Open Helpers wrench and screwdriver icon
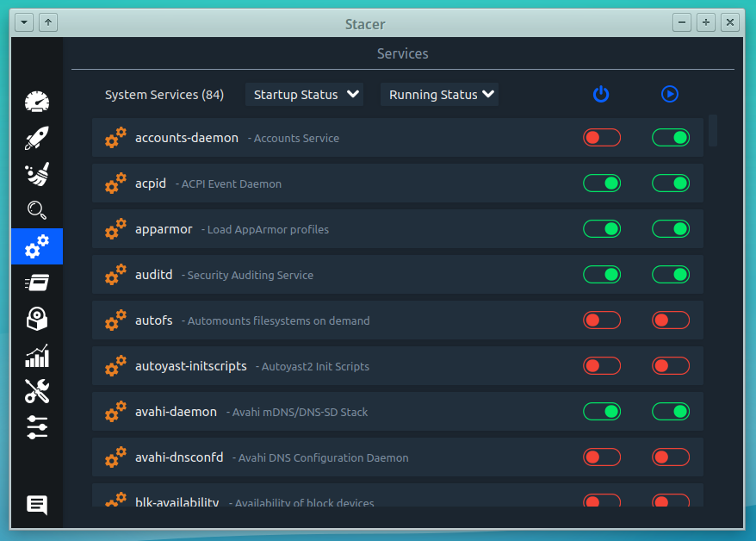 (x=37, y=391)
